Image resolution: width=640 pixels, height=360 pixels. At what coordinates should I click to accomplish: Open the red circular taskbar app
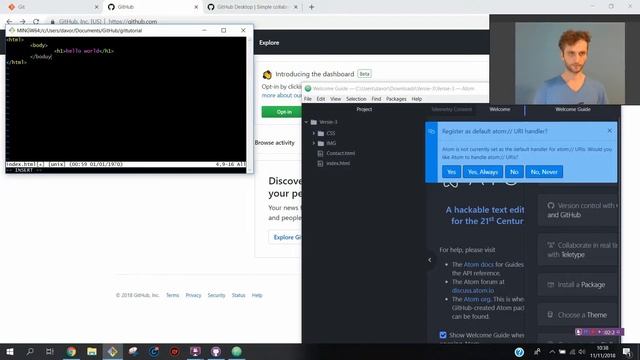175,351
